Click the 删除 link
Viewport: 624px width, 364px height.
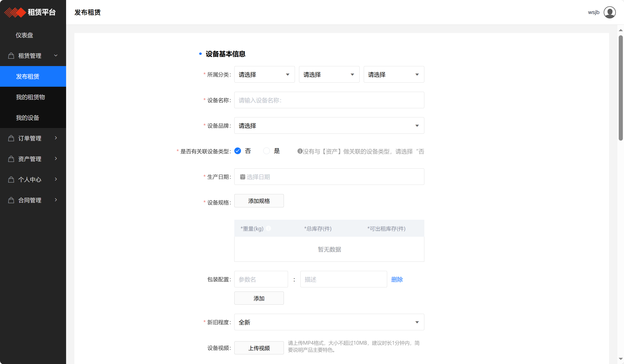(397, 279)
